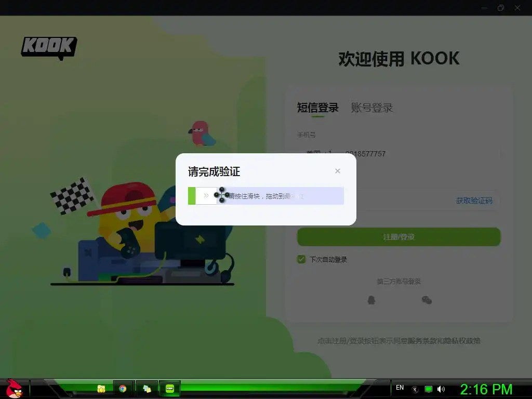Restore the KOOK window size

(x=501, y=8)
